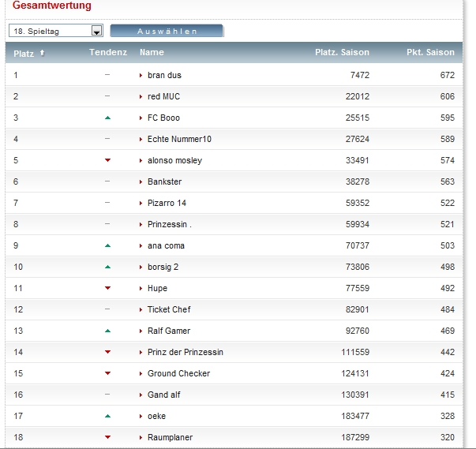Image resolution: width=476 pixels, height=449 pixels.
Task: Select the Ticket Chef entry
Action: click(169, 309)
